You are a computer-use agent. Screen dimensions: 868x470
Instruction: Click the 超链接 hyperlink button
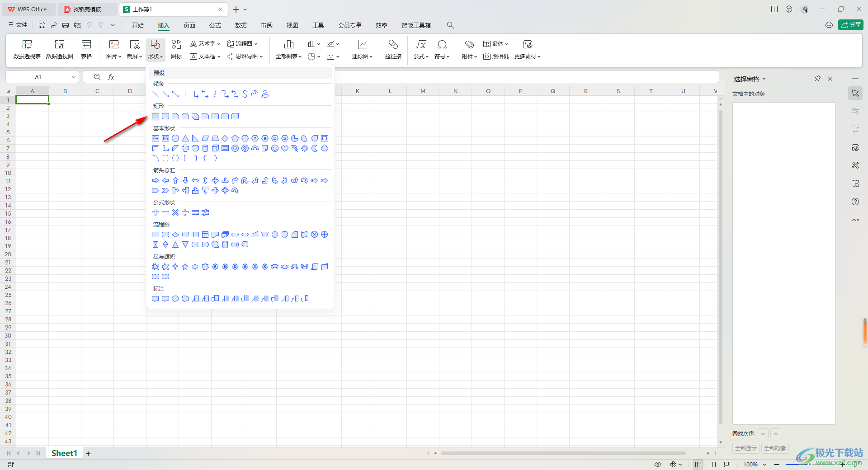point(393,49)
